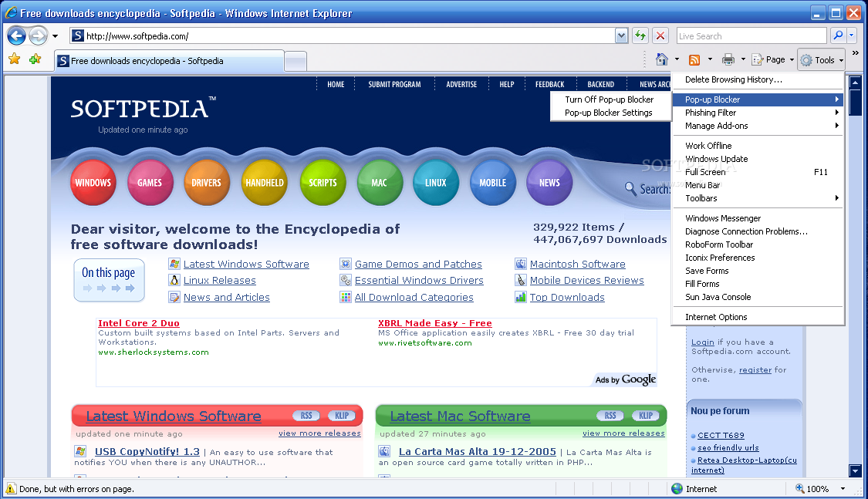Image resolution: width=868 pixels, height=499 pixels.
Task: Click the register link in sidebar
Action: click(755, 369)
